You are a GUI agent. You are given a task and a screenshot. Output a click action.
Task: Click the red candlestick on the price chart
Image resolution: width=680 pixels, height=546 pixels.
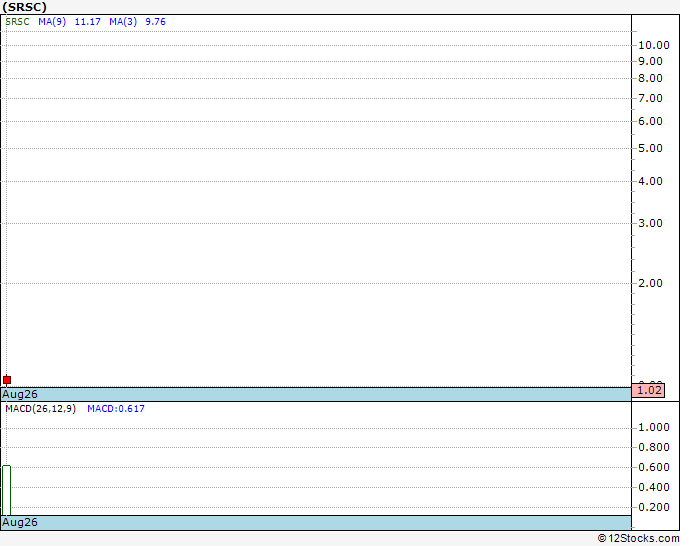(7, 380)
